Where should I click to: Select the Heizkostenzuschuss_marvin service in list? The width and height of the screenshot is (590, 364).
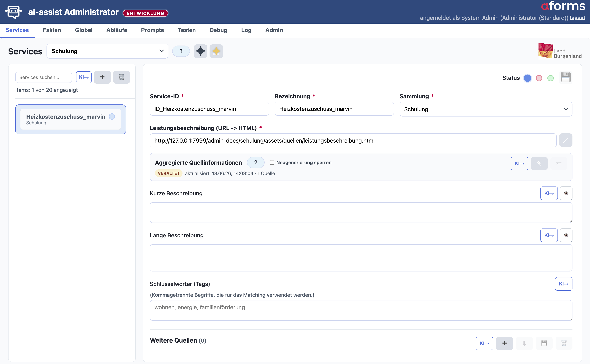coord(70,119)
